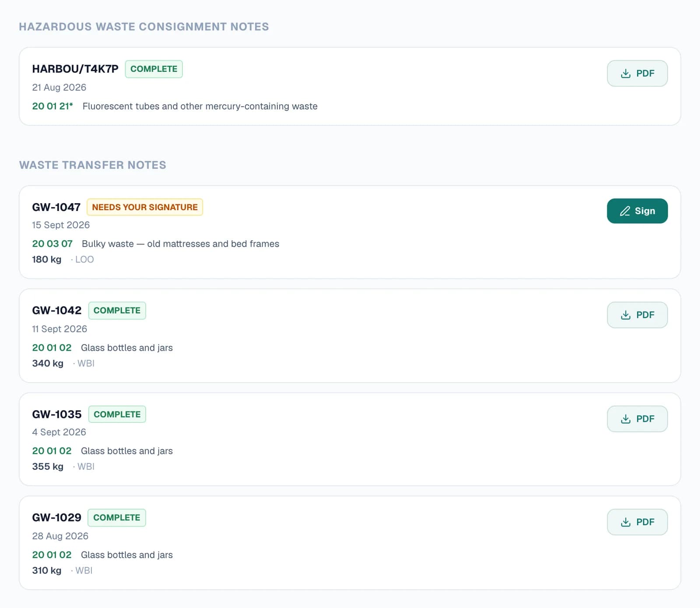The image size is (700, 608).
Task: Sign the GW-1047 waste transfer note
Action: [637, 211]
